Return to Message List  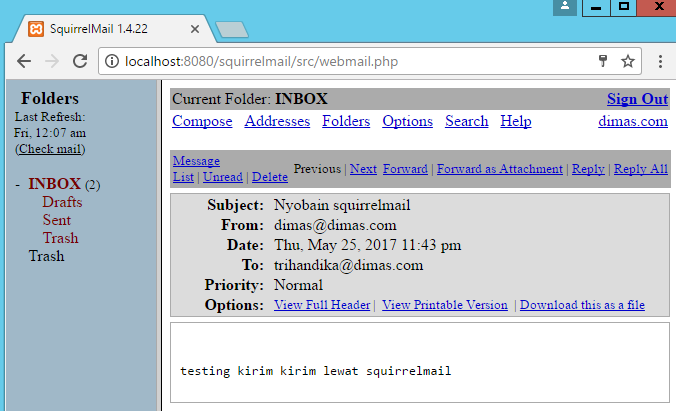(196, 160)
